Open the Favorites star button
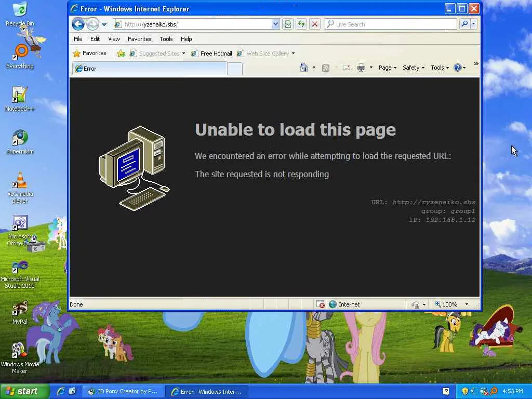The height and width of the screenshot is (399, 532). [89, 54]
